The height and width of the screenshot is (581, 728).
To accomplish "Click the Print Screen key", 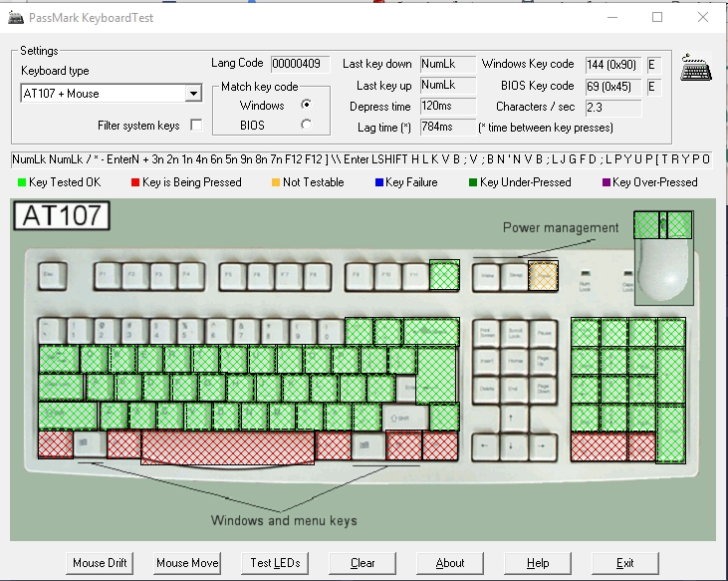I will point(486,333).
